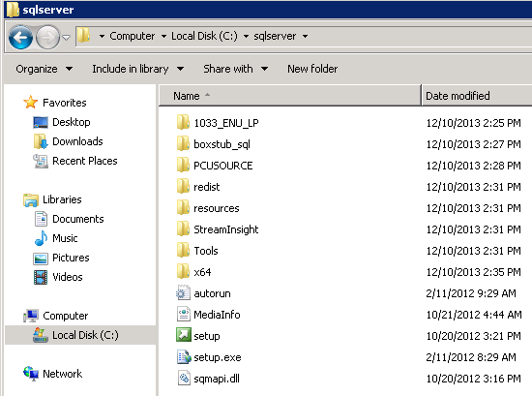Click the Music library note icon
The image size is (532, 396).
pyautogui.click(x=41, y=238)
